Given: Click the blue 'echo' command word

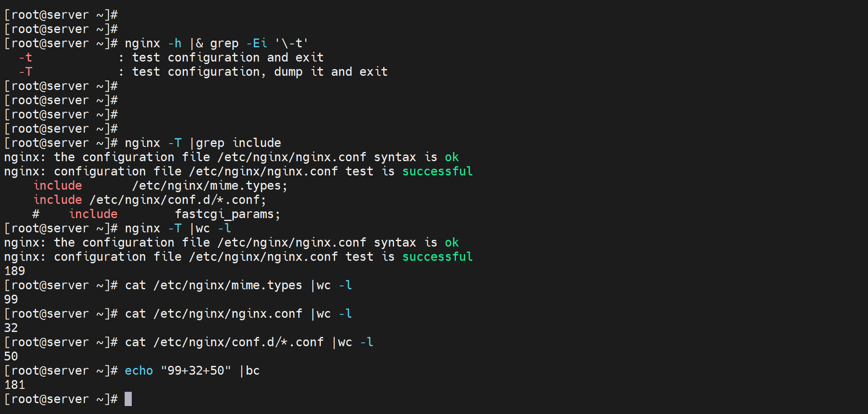Looking at the screenshot, I should 139,370.
